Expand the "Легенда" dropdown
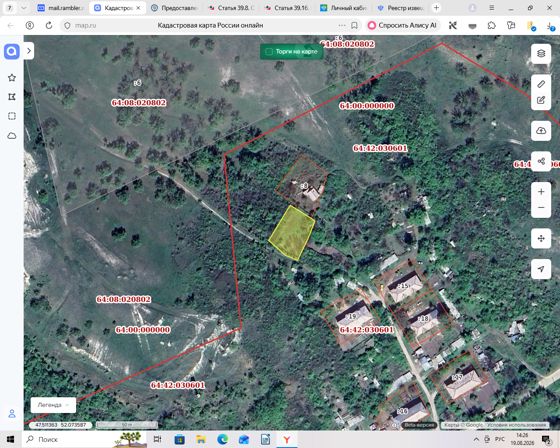The width and height of the screenshot is (560, 448). 53,405
